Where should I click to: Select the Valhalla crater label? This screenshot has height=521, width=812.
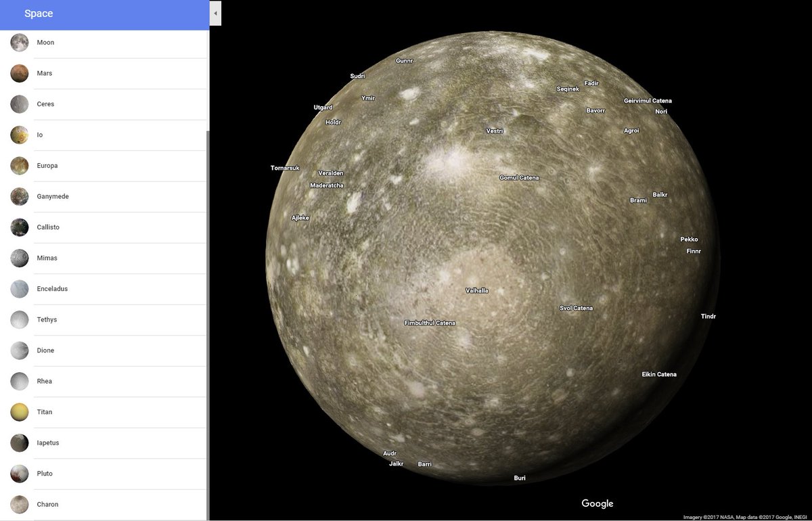478,290
